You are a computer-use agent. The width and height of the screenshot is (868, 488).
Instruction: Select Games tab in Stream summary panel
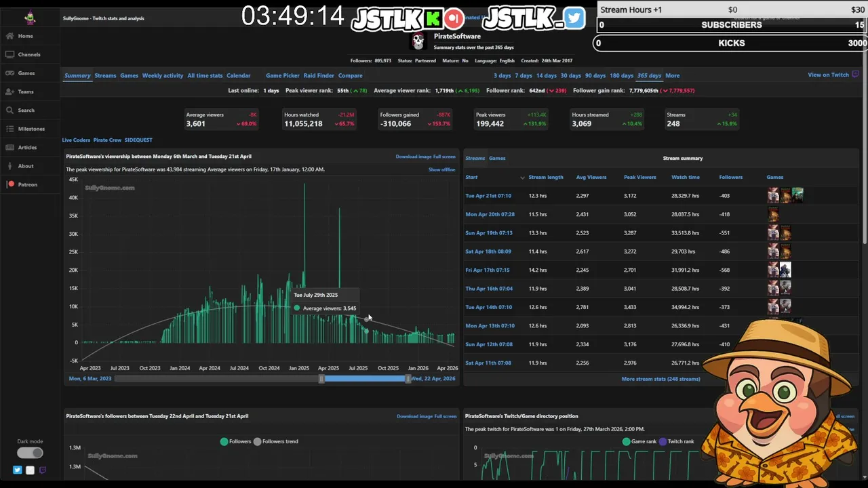coord(497,158)
